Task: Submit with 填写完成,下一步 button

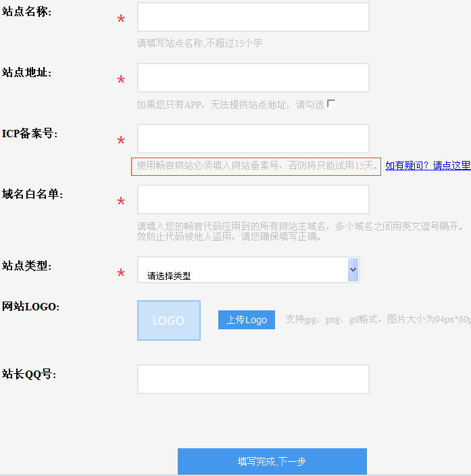Action: click(272, 461)
